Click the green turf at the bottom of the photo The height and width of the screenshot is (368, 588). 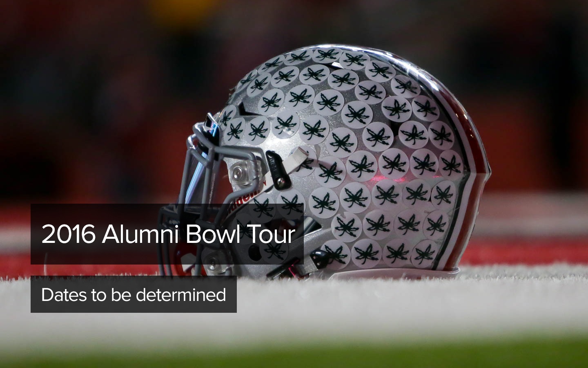point(294,356)
